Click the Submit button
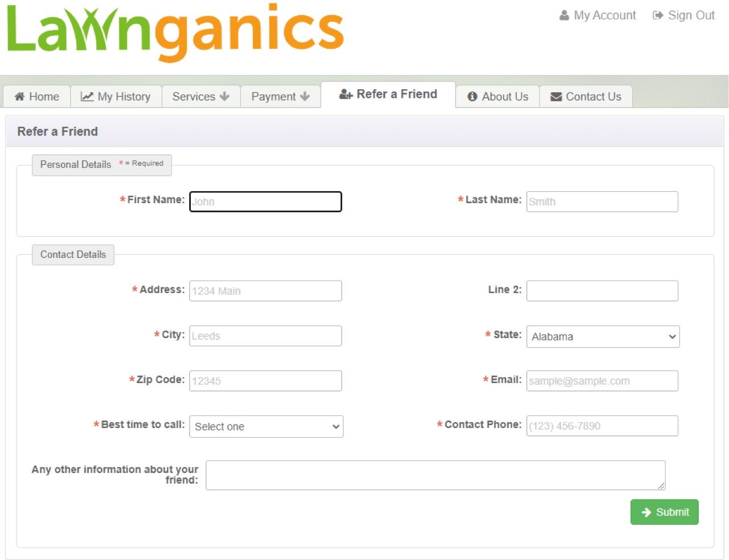The image size is (729, 560). (664, 512)
